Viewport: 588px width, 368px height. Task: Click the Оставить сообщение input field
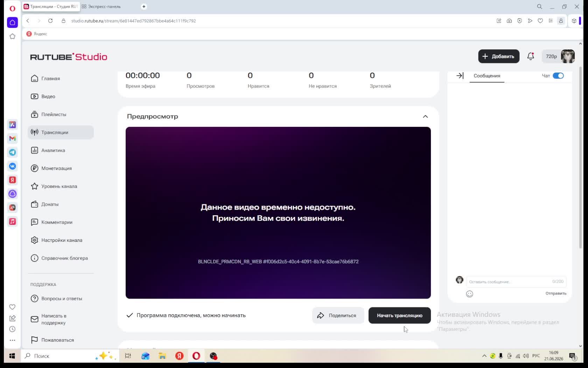[x=516, y=281]
